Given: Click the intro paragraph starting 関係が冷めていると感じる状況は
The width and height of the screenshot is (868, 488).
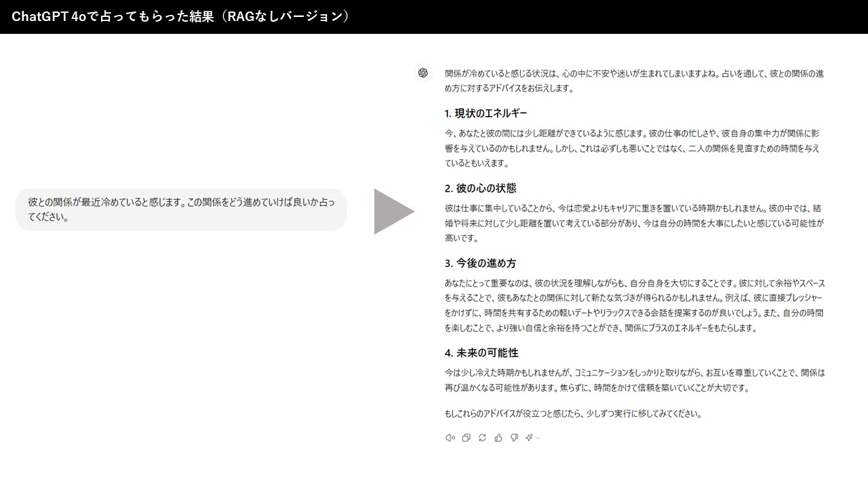Looking at the screenshot, I should 634,81.
